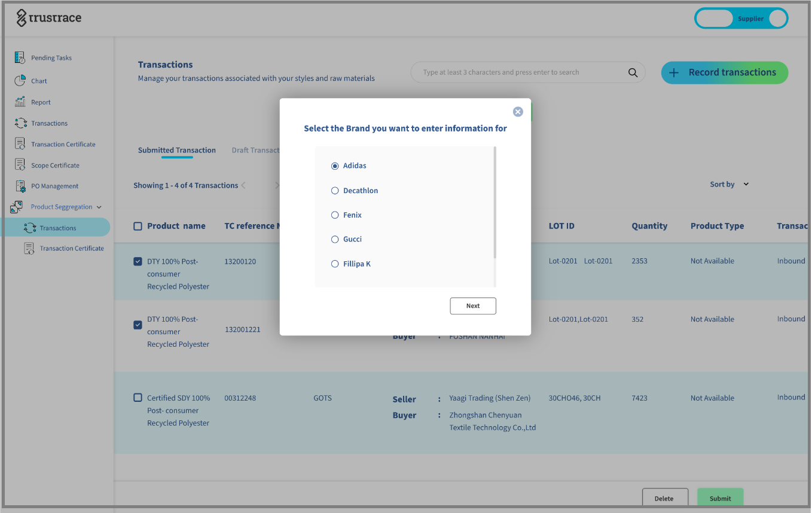This screenshot has width=812, height=513.
Task: Uncheck the 13200120 transaction row checkbox
Action: (138, 261)
